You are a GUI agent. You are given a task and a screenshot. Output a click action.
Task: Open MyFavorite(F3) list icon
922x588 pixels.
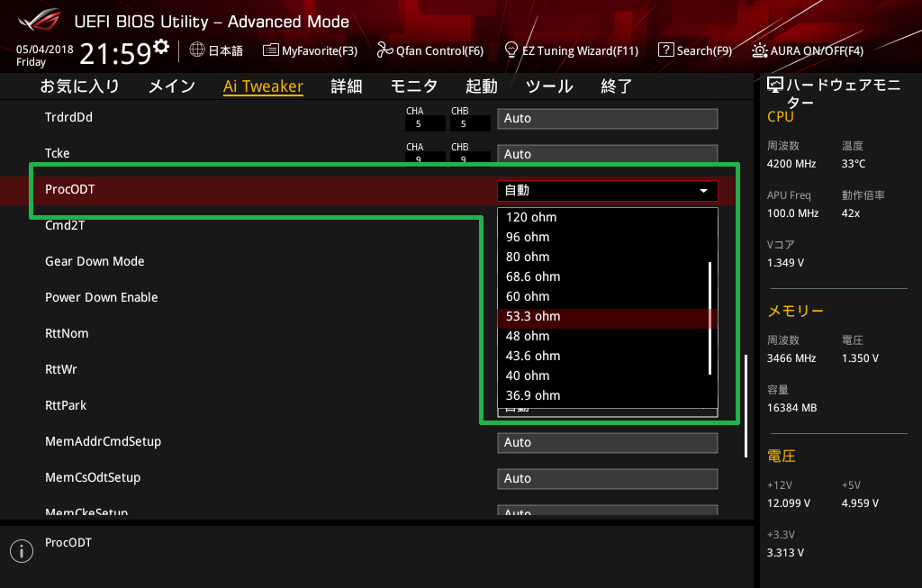[x=270, y=50]
